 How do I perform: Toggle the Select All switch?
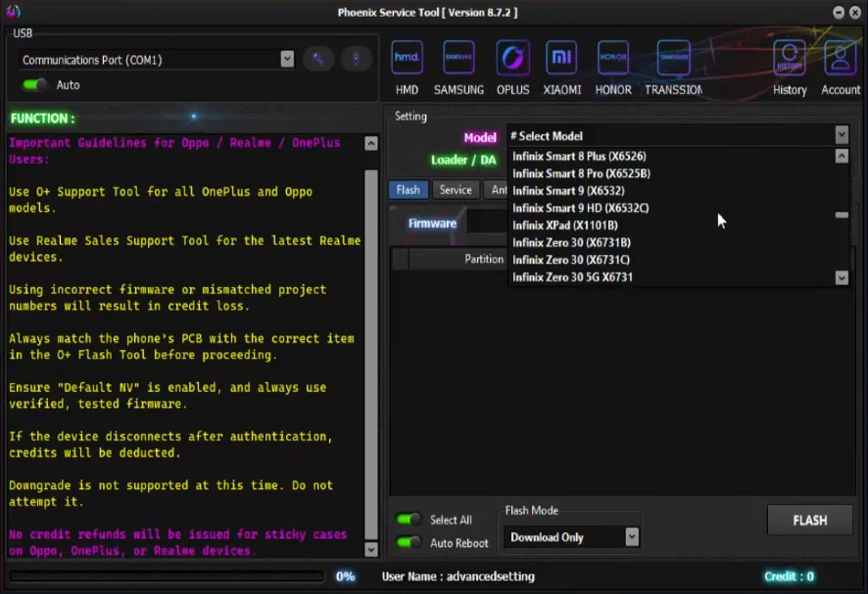pyautogui.click(x=410, y=520)
